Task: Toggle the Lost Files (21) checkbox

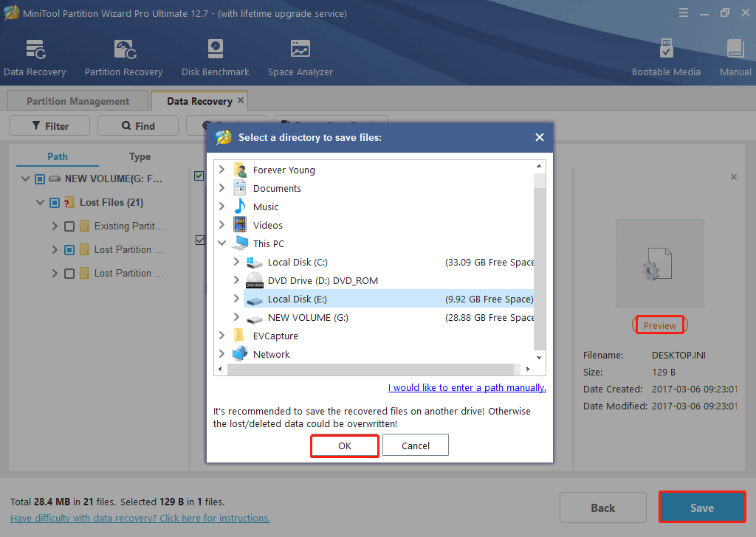Action: pos(55,203)
